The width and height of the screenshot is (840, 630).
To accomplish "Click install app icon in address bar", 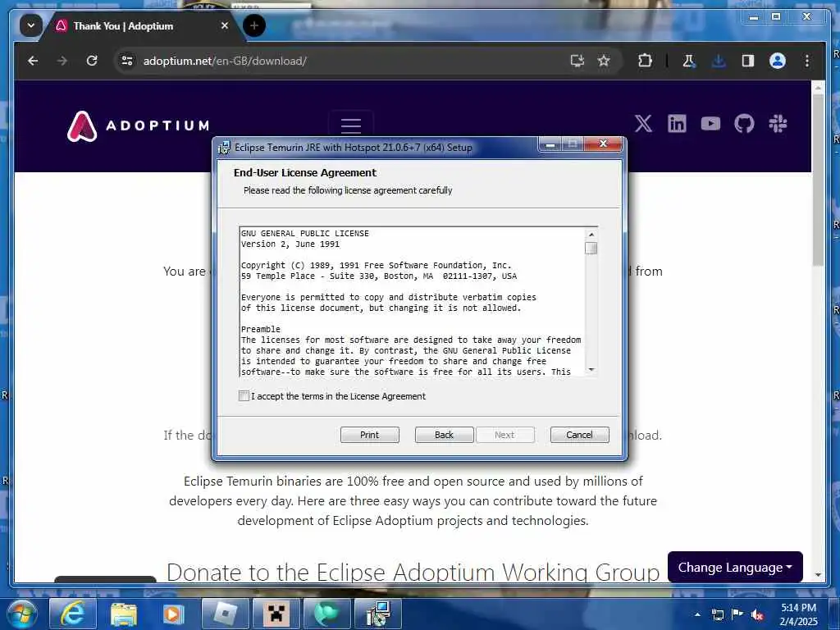I will click(577, 61).
